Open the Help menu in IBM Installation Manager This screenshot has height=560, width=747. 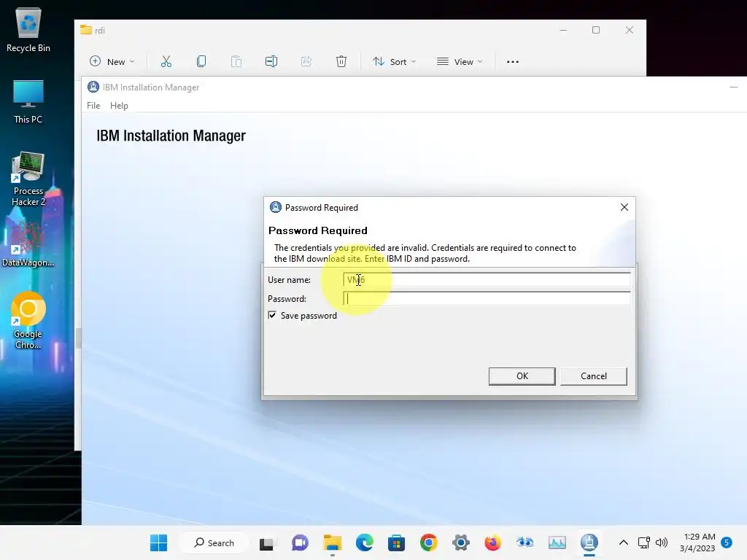tap(119, 106)
